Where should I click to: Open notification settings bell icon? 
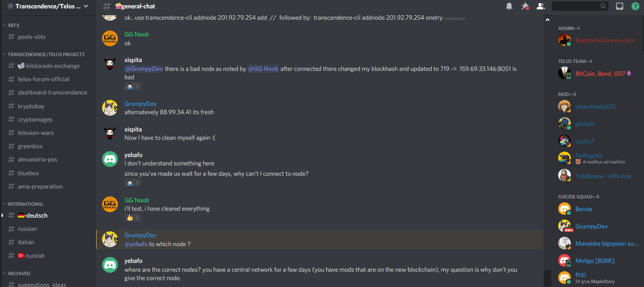tap(509, 6)
